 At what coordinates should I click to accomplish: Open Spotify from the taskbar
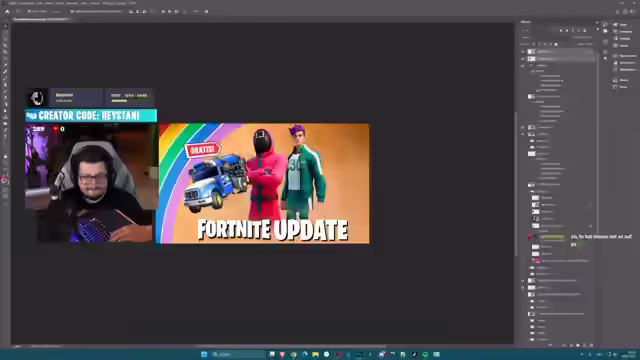425,354
